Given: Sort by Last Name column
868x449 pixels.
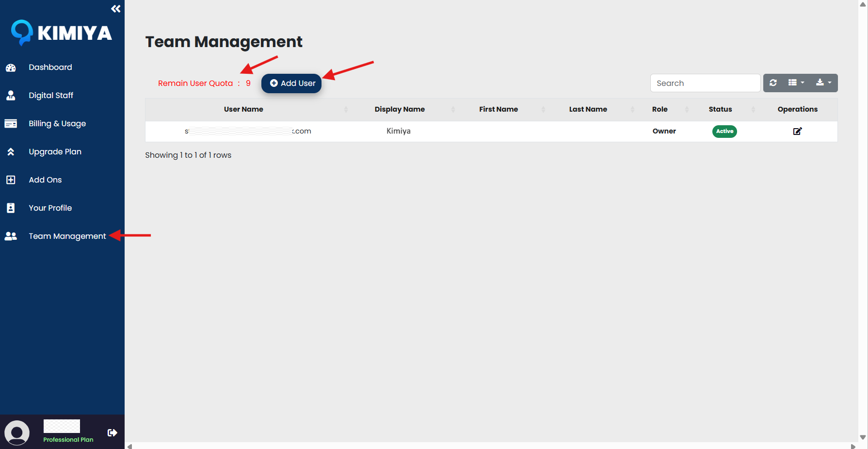Looking at the screenshot, I should [x=588, y=109].
